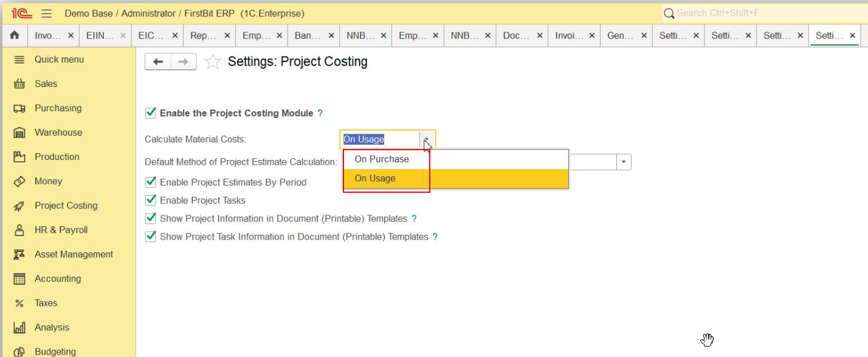Open Analysis bar chart icon

click(x=19, y=328)
